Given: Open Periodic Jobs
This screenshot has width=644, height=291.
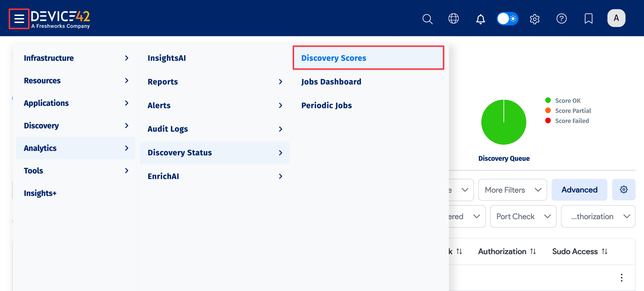Looking at the screenshot, I should point(326,105).
